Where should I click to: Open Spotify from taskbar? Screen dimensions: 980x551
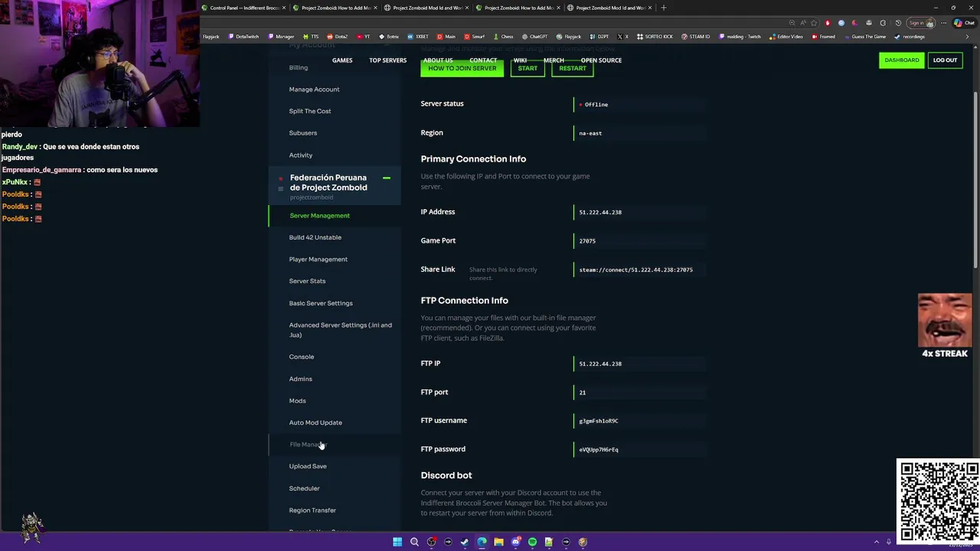pos(532,542)
